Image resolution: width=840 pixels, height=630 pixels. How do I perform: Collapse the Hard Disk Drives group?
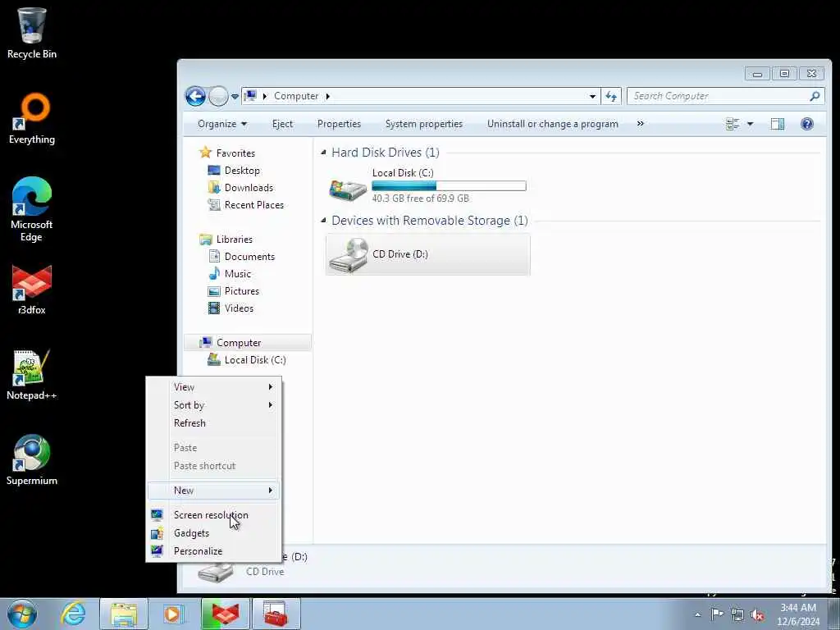tap(323, 153)
